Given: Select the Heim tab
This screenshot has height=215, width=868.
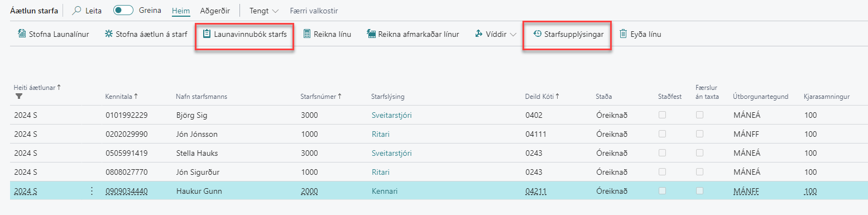Looking at the screenshot, I should (x=181, y=11).
